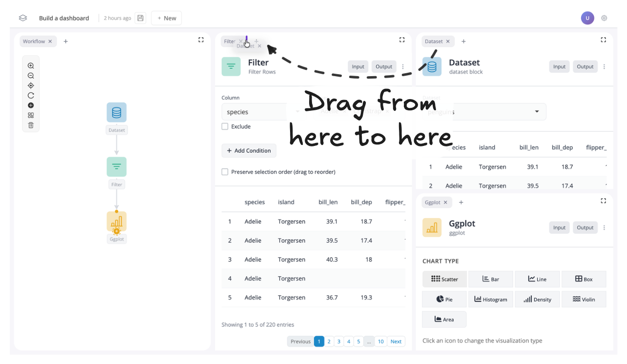Image resolution: width=627 pixels, height=364 pixels.
Task: Toggle Preserve selection order checkbox
Action: [x=225, y=172]
